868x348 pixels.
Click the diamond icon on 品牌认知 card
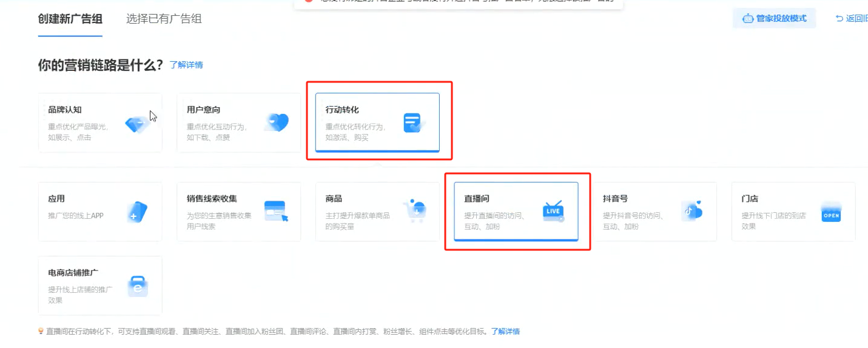(138, 124)
